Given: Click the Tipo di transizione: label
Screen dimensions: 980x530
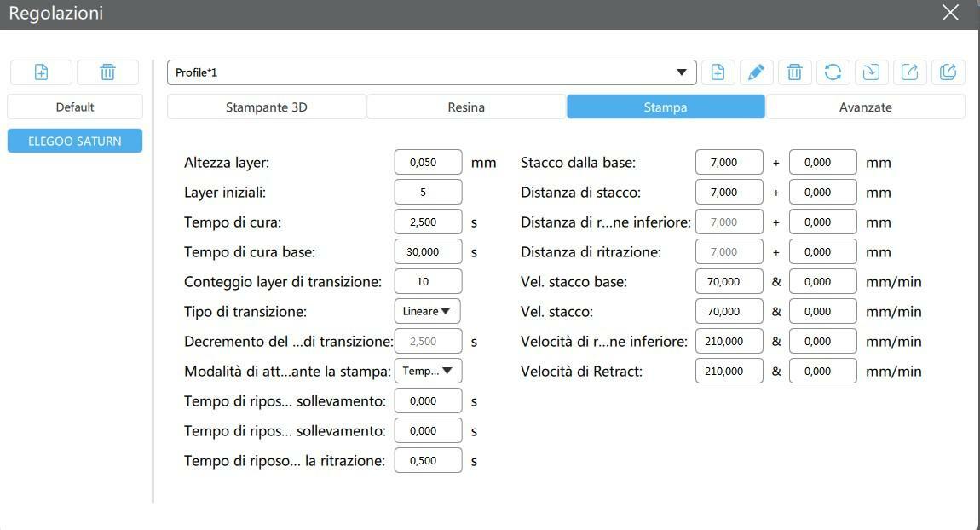Looking at the screenshot, I should point(245,311).
